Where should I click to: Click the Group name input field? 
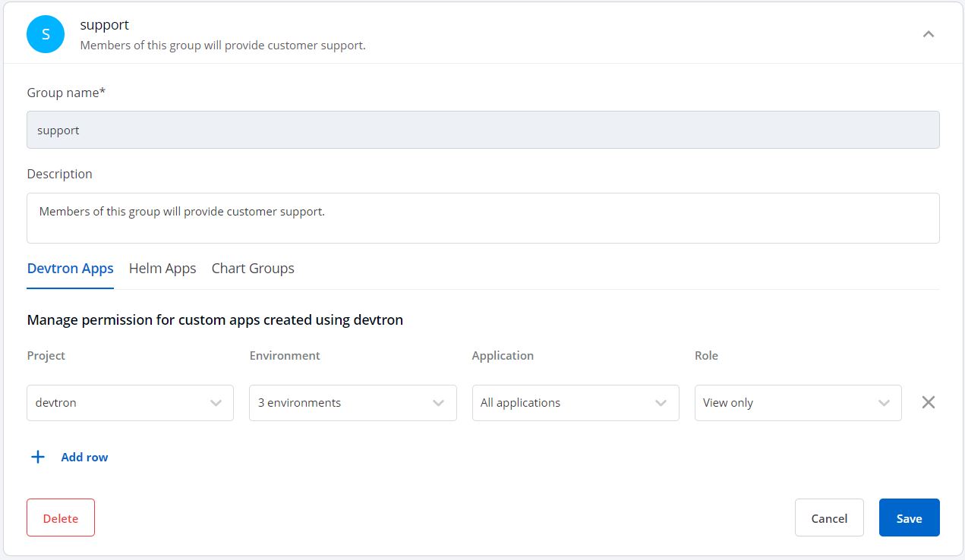click(483, 130)
